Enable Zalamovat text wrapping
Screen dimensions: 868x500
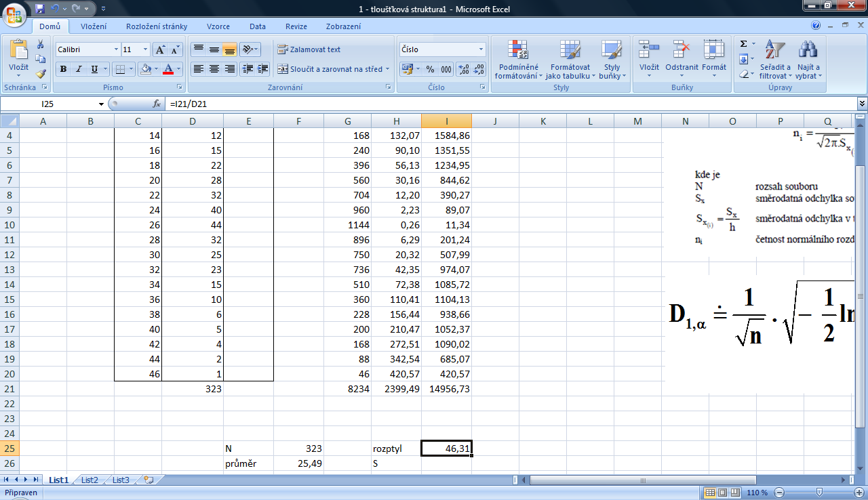tap(309, 49)
